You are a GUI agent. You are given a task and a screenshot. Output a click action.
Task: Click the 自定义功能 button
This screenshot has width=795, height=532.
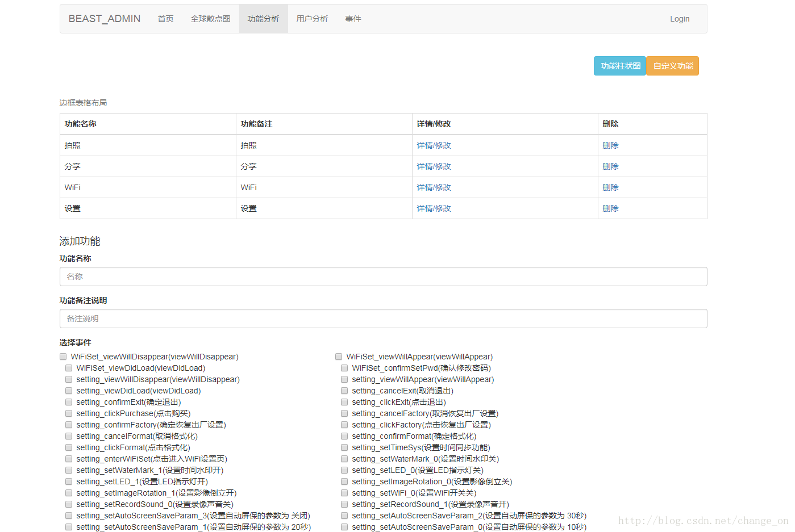tap(673, 66)
